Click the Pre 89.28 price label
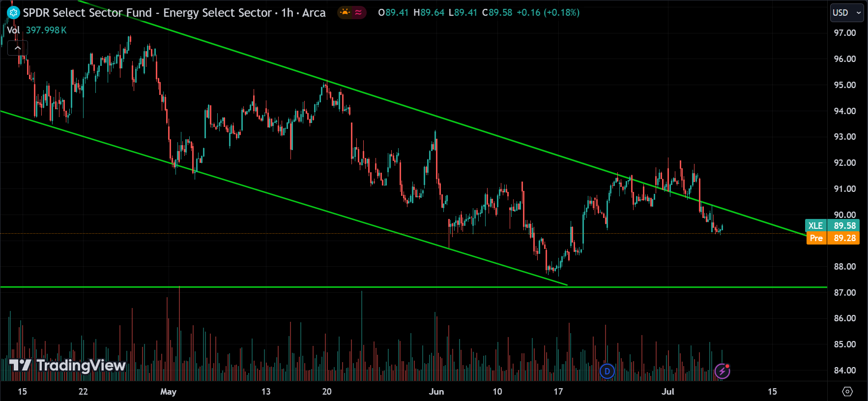Viewport: 868px width, 401px height. coord(833,238)
